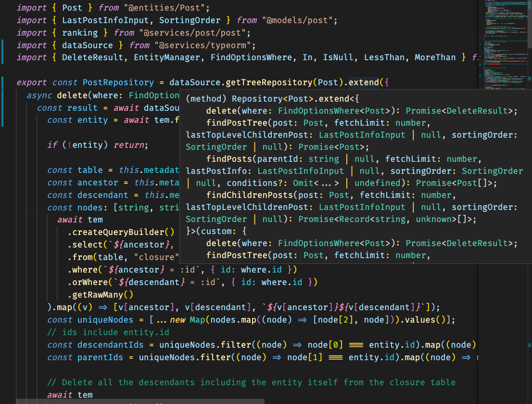Click the "parentIds" variable declaration
The width and height of the screenshot is (532, 404).
click(100, 358)
